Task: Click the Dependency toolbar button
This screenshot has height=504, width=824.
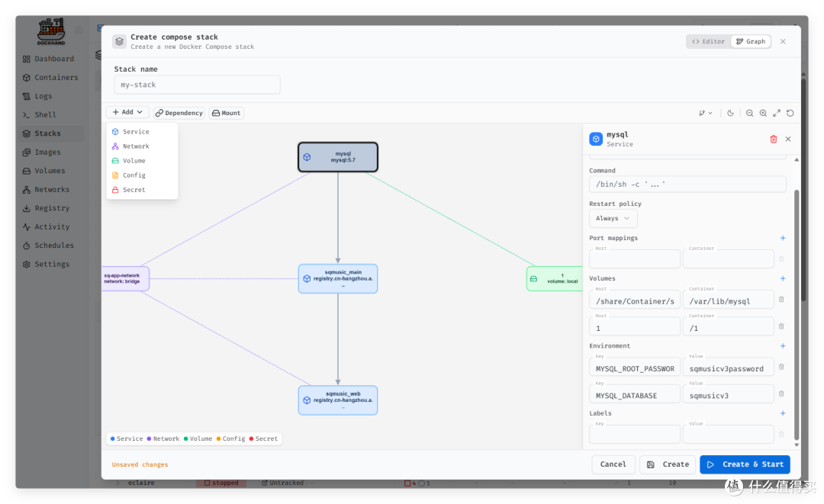Action: (179, 113)
